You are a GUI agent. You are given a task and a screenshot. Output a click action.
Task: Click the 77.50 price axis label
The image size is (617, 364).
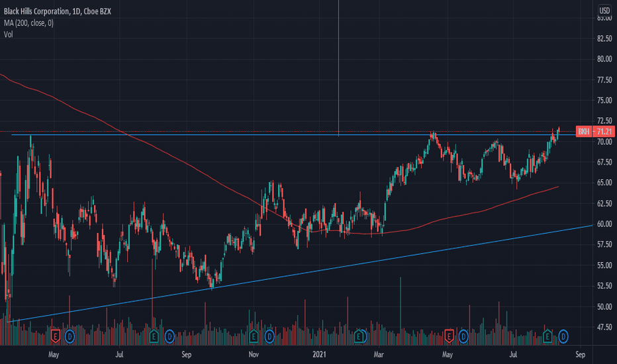(x=604, y=80)
